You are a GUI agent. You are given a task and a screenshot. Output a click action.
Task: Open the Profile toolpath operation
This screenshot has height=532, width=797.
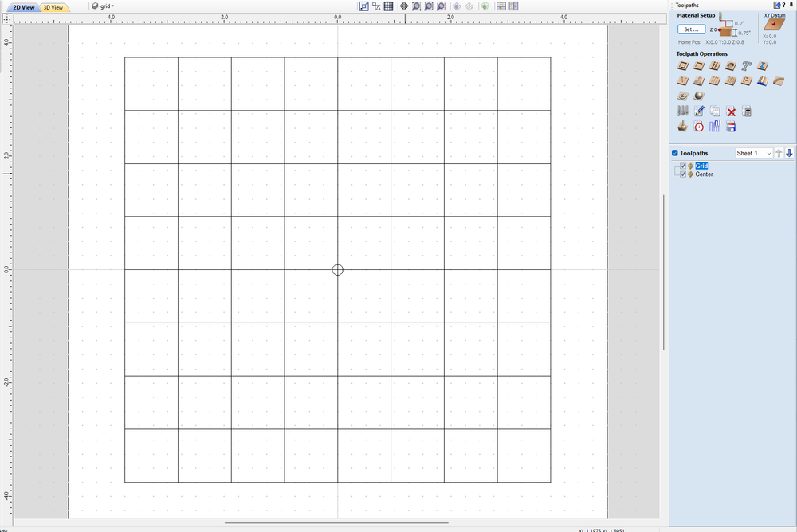pos(683,65)
